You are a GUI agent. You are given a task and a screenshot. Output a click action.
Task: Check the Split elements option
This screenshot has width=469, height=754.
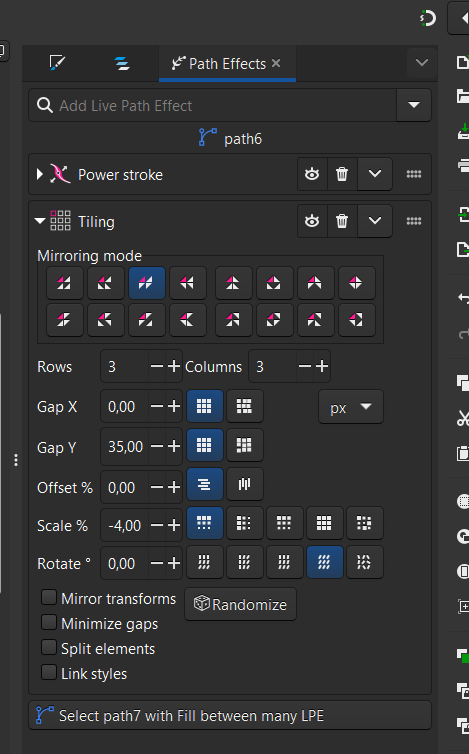click(x=49, y=648)
